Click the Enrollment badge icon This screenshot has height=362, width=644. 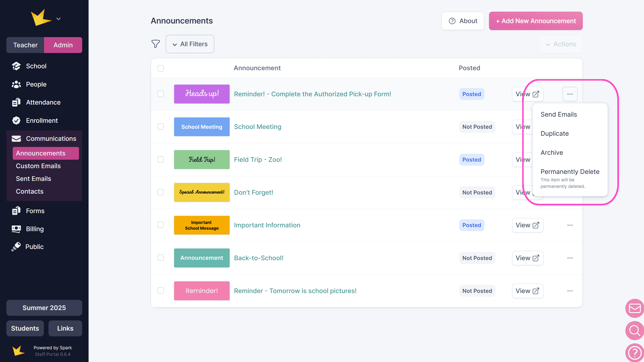tap(16, 120)
